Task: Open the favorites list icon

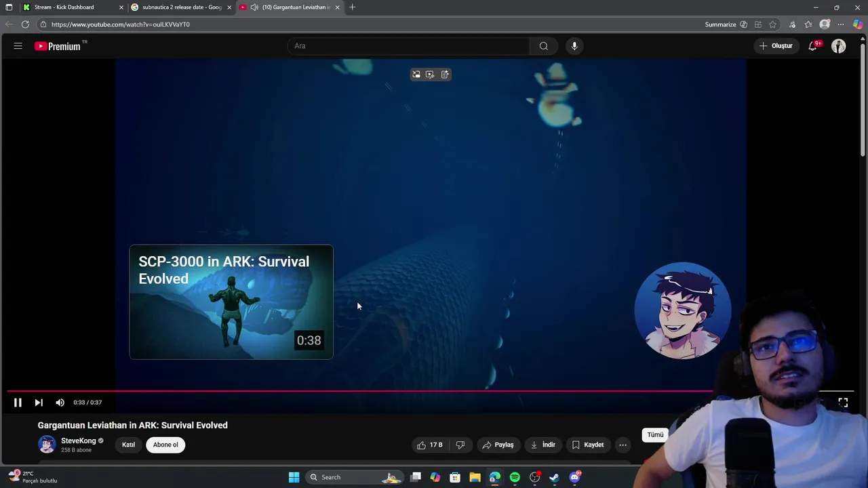Action: point(808,24)
